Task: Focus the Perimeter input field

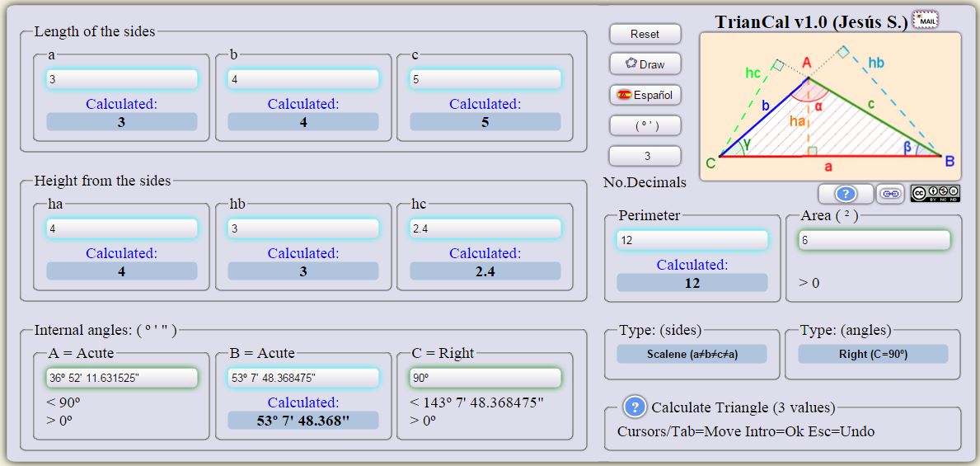Action: [692, 240]
